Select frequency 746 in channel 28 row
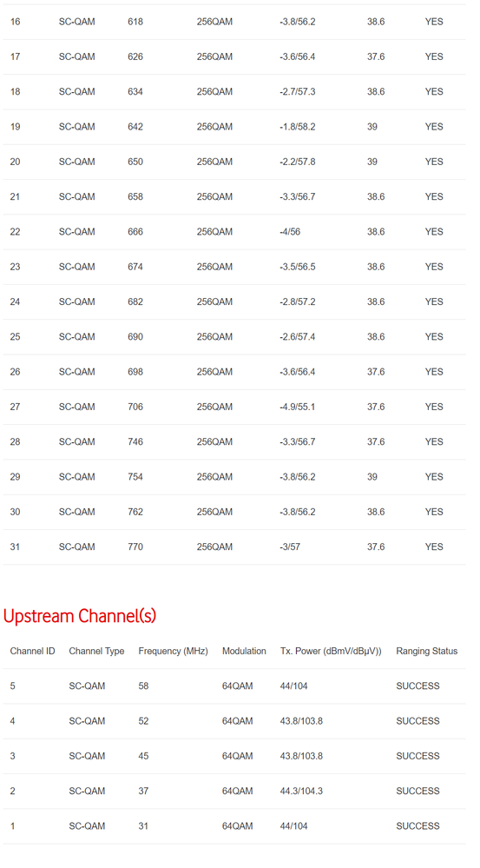480x868 pixels. (135, 441)
